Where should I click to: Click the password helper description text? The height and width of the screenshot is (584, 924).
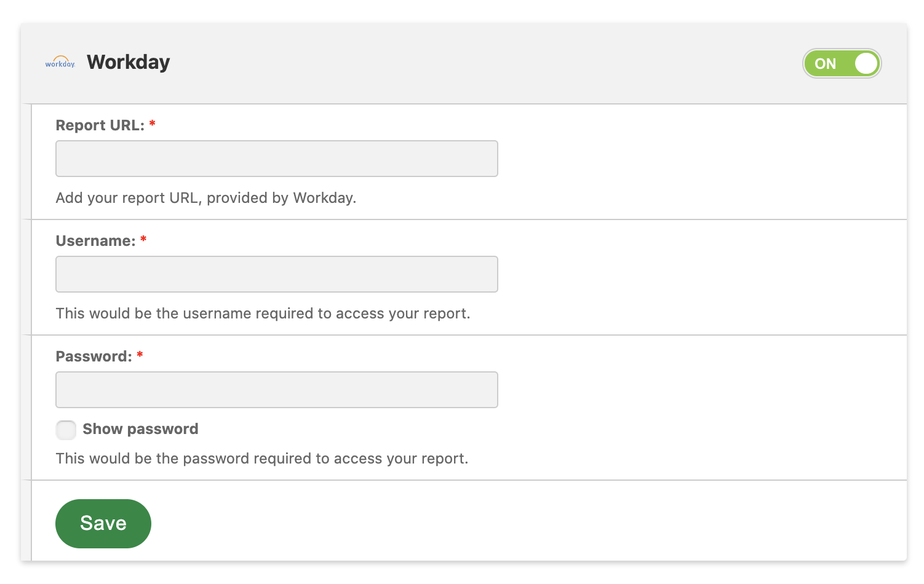262,459
